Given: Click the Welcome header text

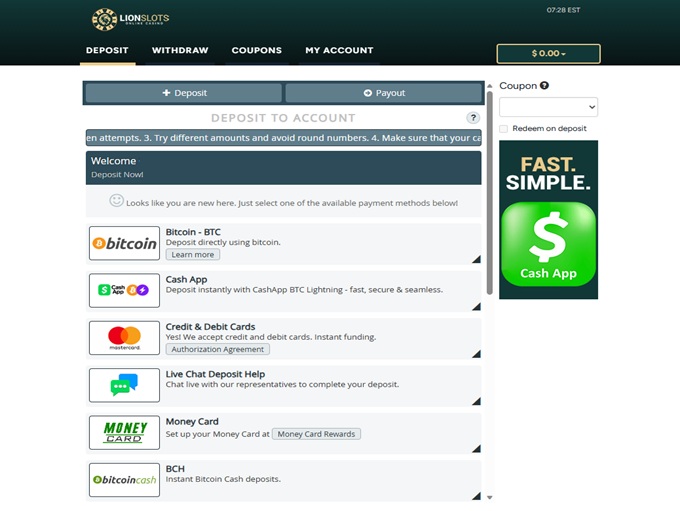Looking at the screenshot, I should (113, 161).
